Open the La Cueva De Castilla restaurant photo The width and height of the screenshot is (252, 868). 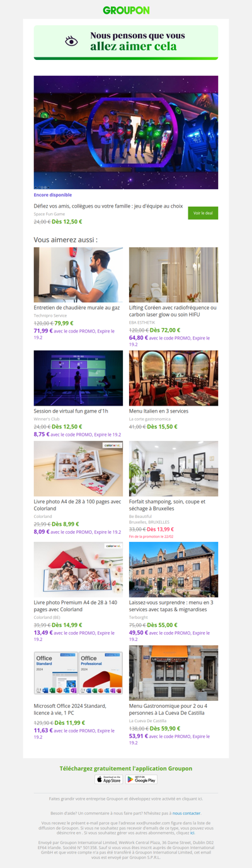(x=173, y=673)
